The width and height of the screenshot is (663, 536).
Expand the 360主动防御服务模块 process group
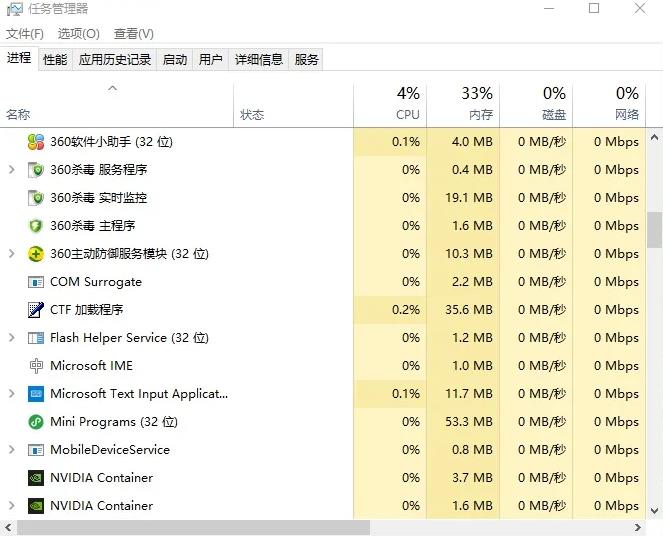point(12,254)
